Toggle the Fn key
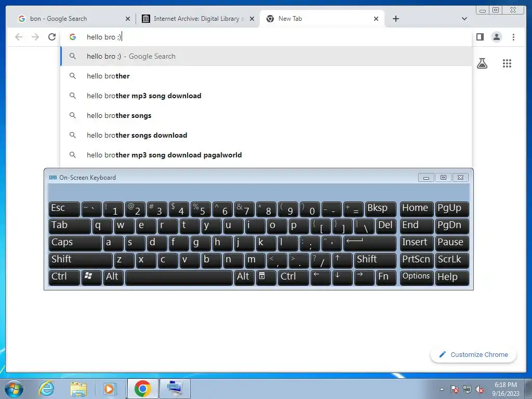This screenshot has width=532, height=399. (x=386, y=277)
